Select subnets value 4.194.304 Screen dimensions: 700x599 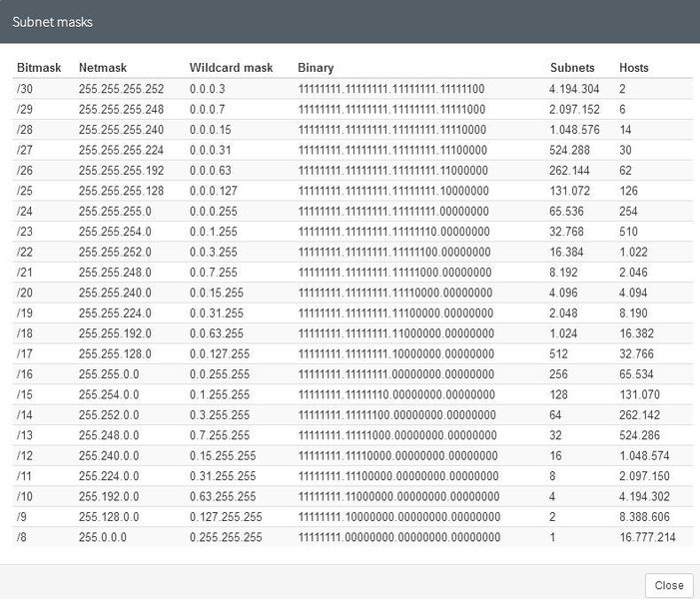click(574, 89)
